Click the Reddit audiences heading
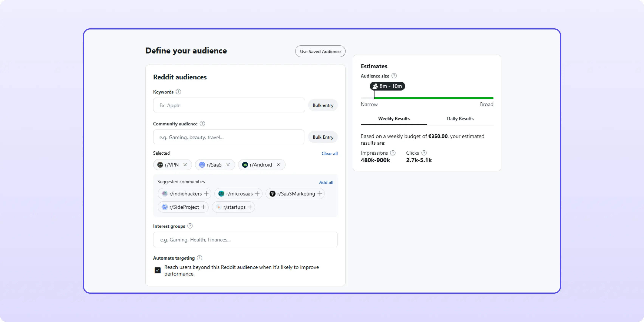The image size is (644, 322). 180,77
